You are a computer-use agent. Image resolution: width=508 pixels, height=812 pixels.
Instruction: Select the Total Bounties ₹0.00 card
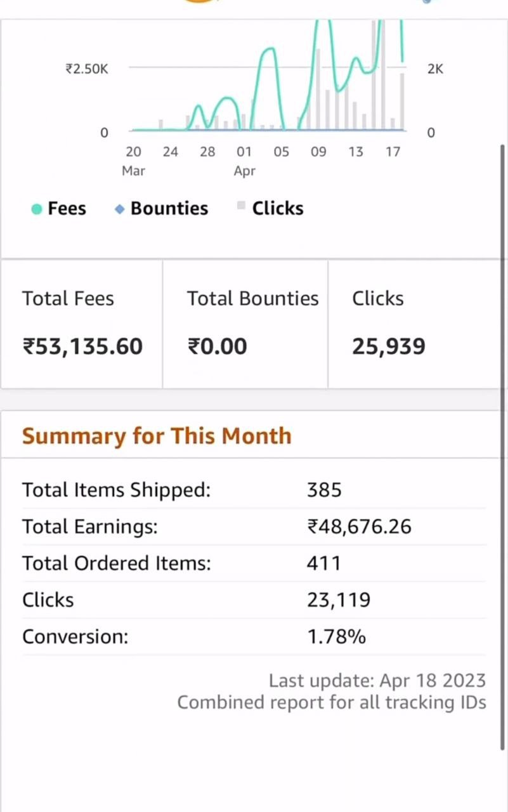[245, 324]
